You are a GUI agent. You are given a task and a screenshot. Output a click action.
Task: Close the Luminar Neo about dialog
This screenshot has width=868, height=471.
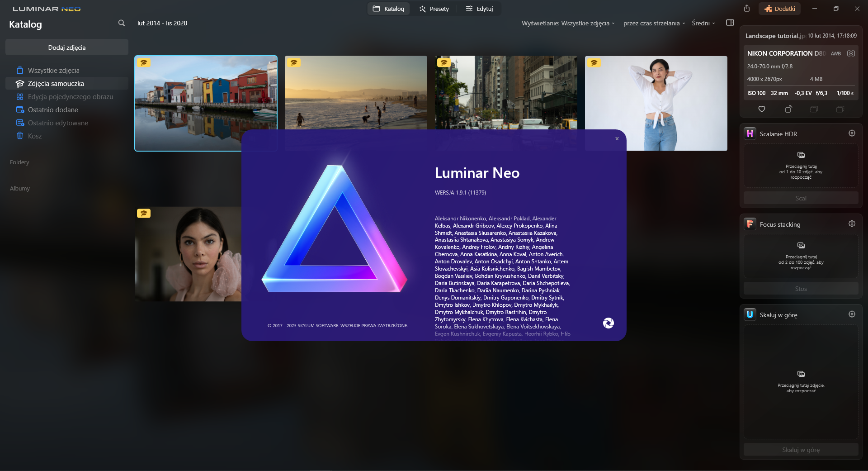(617, 139)
